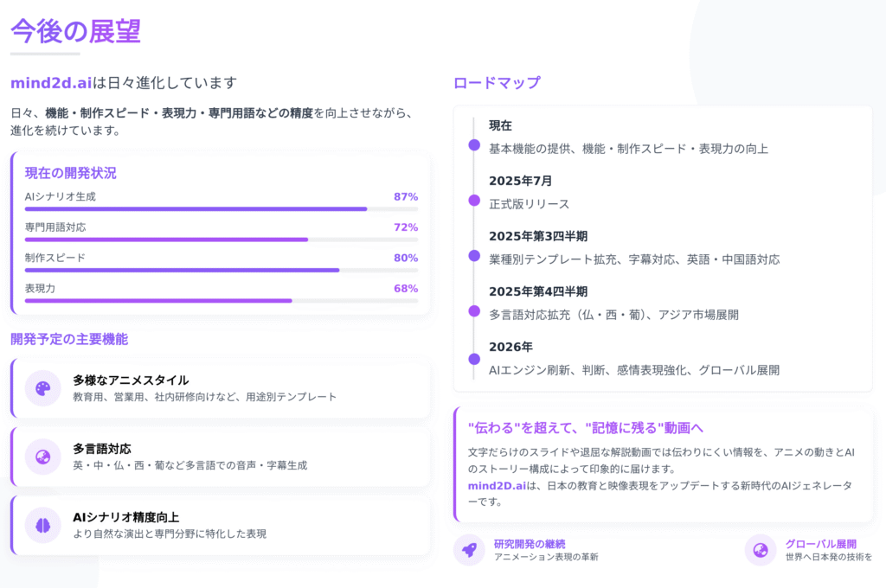Screen dimensions: 886x588
Task: Click the 開発予定の主要機能 heading
Action: click(x=69, y=339)
